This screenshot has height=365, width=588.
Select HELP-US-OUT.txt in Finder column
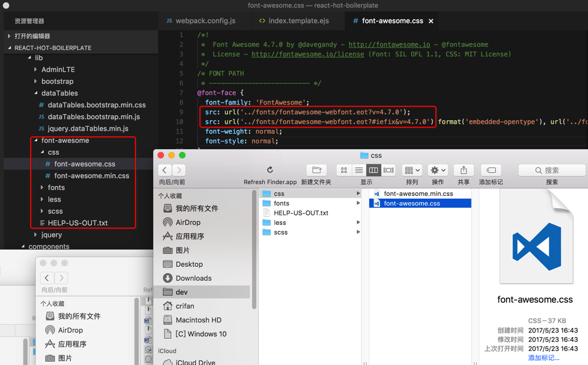click(311, 213)
